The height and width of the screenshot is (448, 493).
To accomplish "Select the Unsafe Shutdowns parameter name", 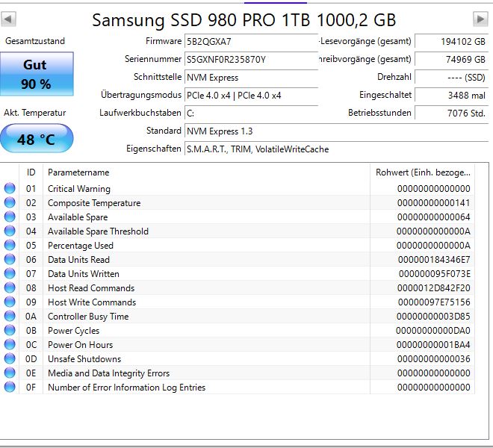I will click(84, 358).
